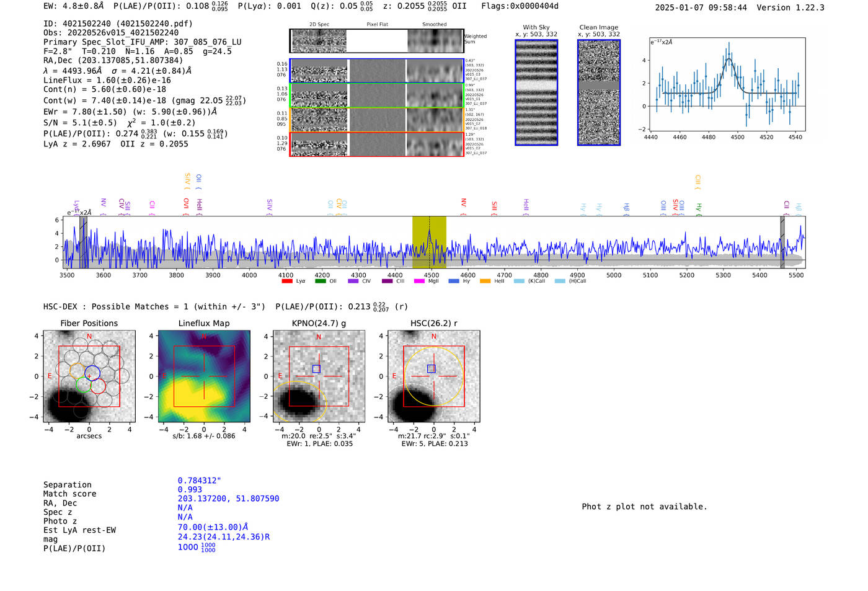Click the With Sky image panel
The width and height of the screenshot is (868, 591).
coord(536,92)
